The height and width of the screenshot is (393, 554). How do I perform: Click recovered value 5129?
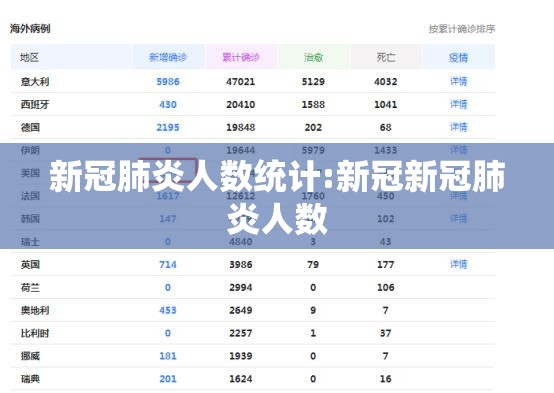[x=313, y=82]
